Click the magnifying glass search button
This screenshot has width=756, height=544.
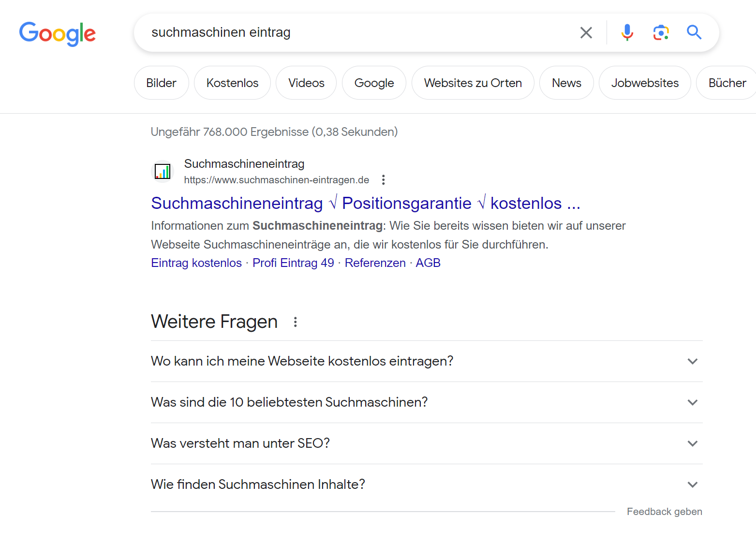694,32
